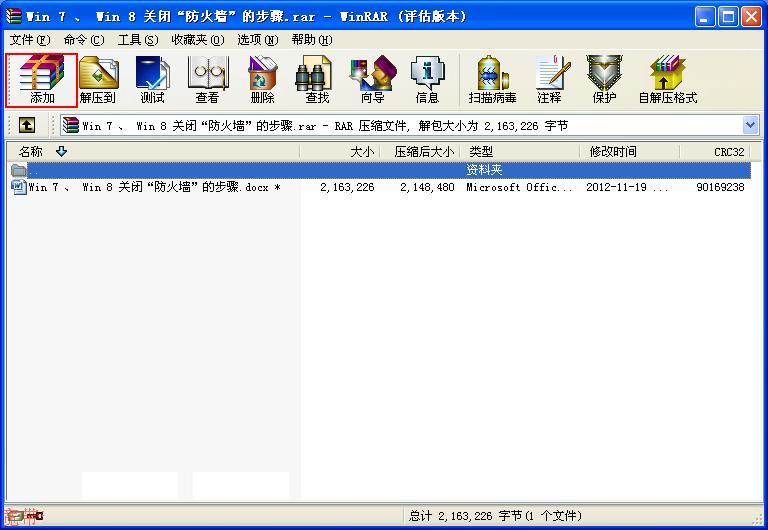Sort by the 名称 column header
The width and height of the screenshot is (768, 530).
(153, 152)
